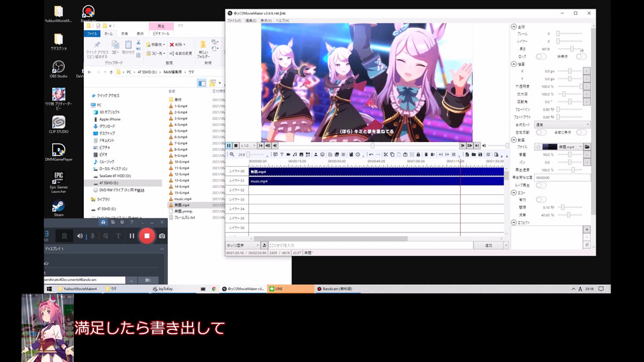
Task: Click the plus button to add an effect
Action: [587, 229]
